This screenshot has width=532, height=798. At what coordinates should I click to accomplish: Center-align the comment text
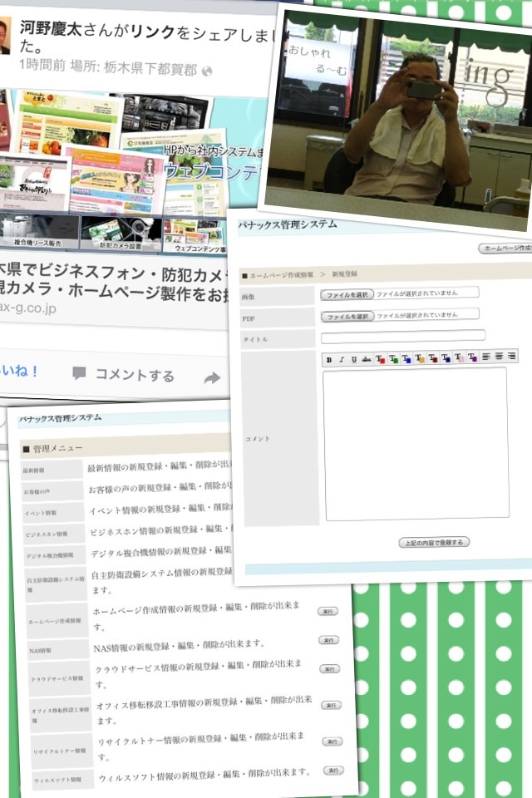499,357
